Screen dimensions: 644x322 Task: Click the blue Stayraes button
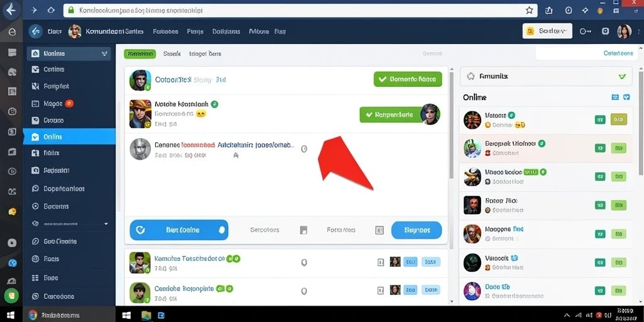click(x=416, y=230)
